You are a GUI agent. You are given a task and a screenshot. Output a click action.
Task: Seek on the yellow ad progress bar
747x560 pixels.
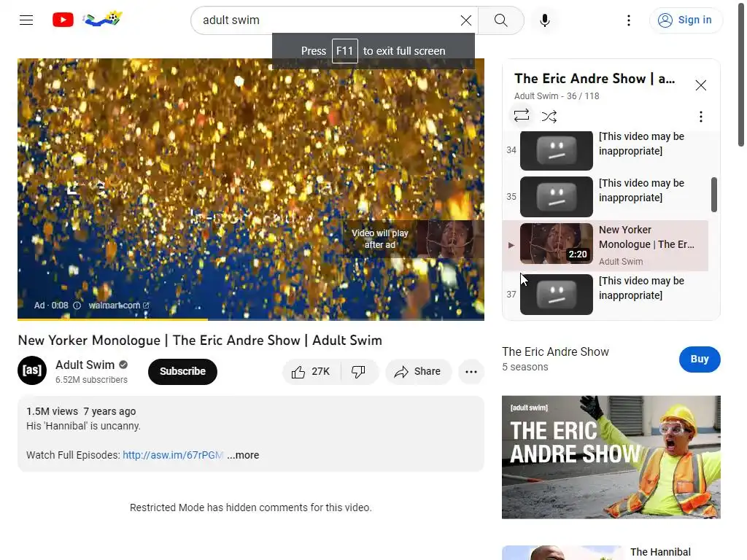(251, 319)
